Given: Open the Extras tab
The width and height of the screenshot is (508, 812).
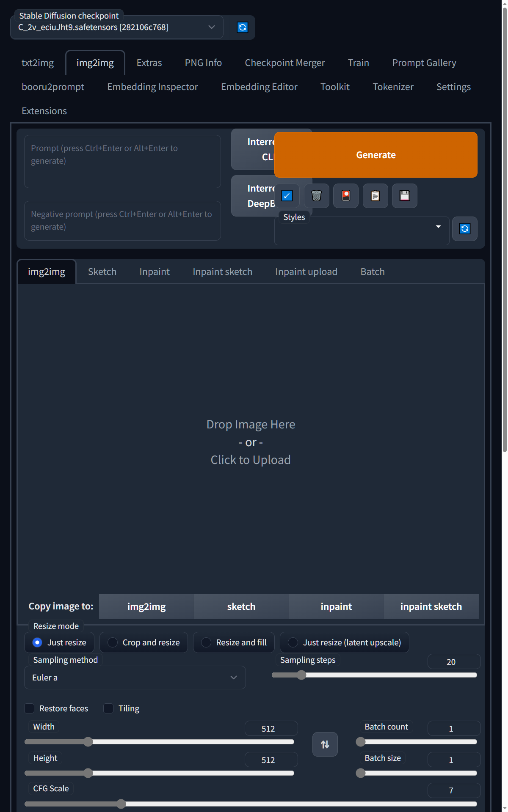Looking at the screenshot, I should [x=149, y=63].
